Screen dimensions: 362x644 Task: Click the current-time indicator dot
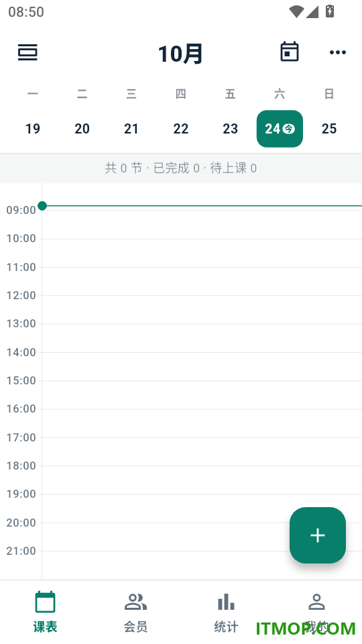(x=42, y=205)
